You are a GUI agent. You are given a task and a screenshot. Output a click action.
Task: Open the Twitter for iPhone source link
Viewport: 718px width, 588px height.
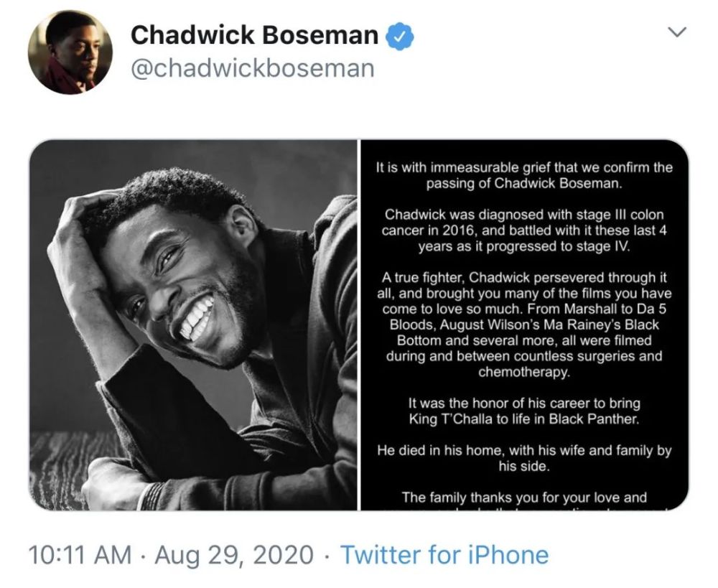point(444,554)
